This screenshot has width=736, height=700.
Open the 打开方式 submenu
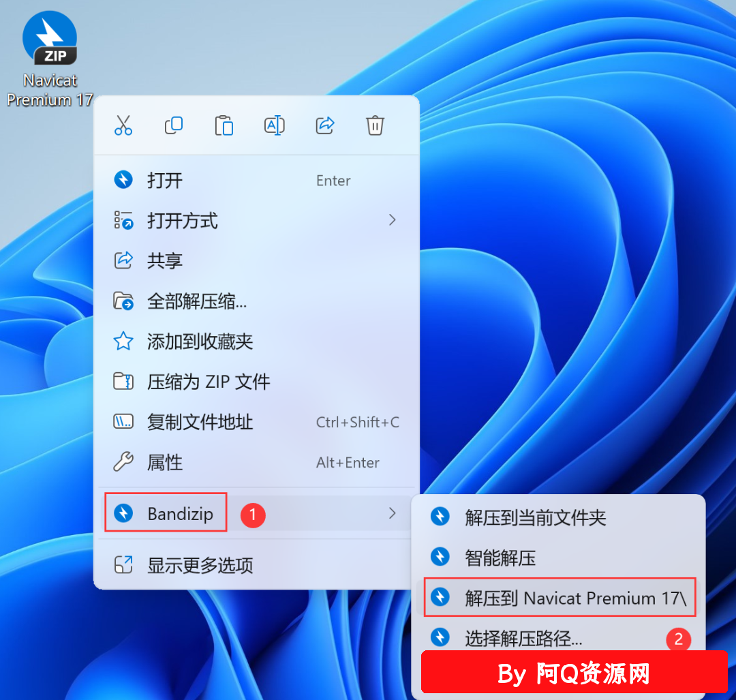(x=256, y=220)
